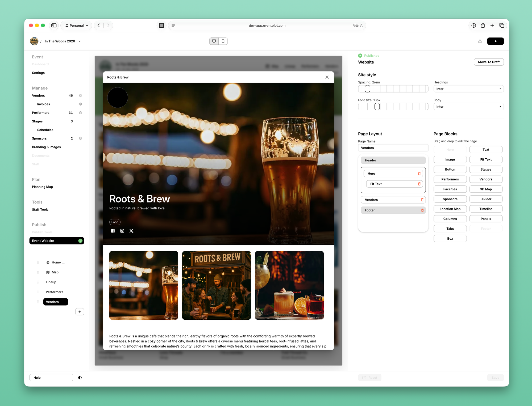This screenshot has height=406, width=532.
Task: Open Branding & Images section
Action: 47,147
